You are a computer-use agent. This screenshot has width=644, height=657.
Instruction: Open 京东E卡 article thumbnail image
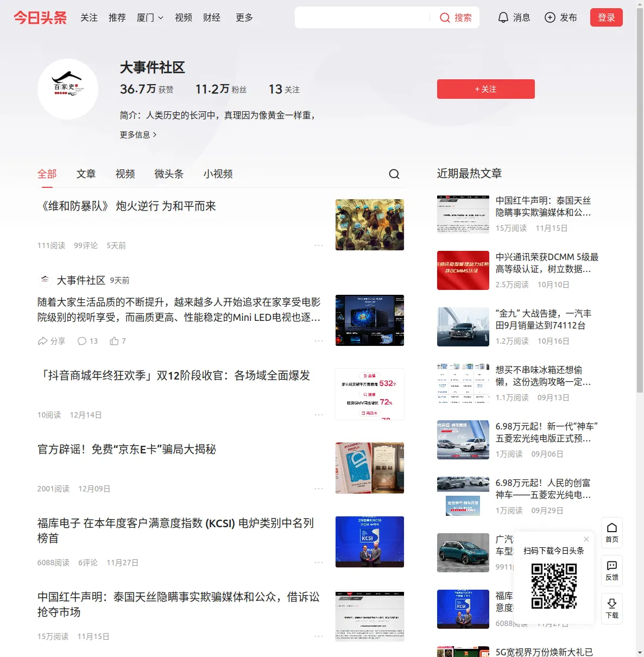pos(370,468)
